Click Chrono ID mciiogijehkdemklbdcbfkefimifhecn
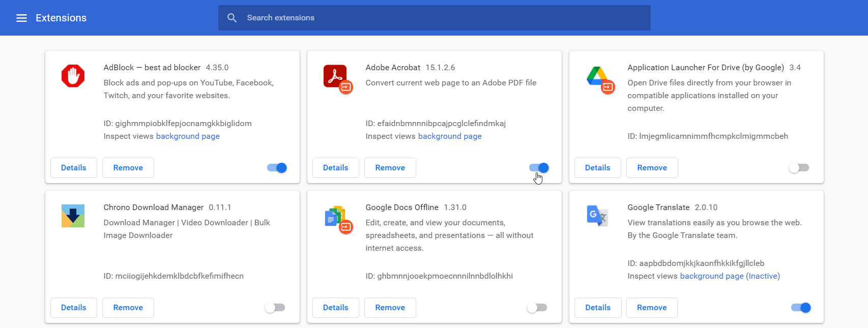Screen dimensions: 868x328 pos(173,276)
